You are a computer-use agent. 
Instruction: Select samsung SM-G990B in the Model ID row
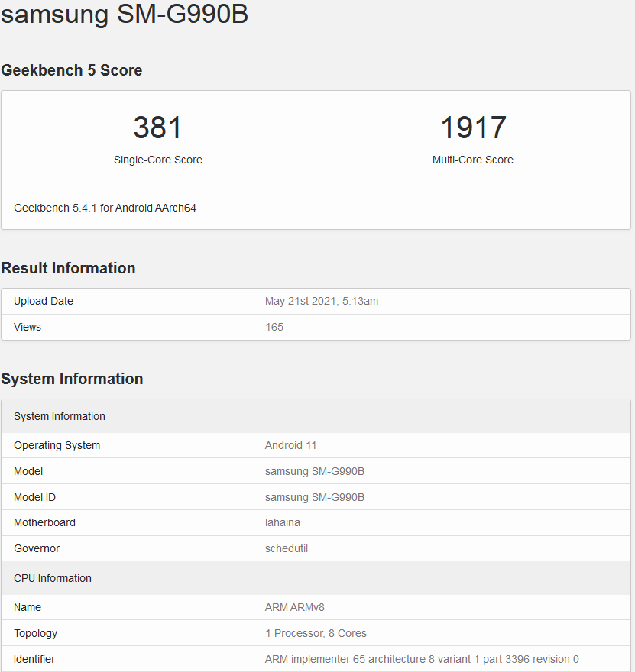point(315,497)
